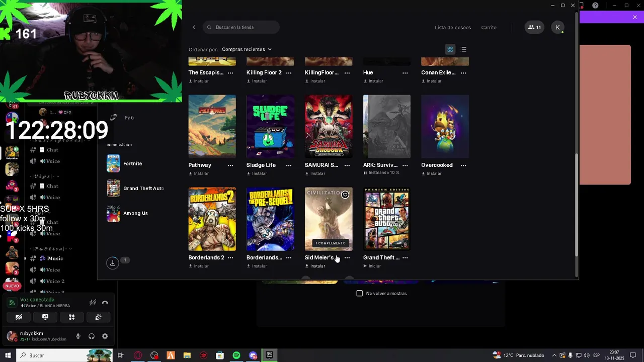Open SAMURAI Shodown cover thumbnail
The image size is (644, 362).
(x=329, y=127)
